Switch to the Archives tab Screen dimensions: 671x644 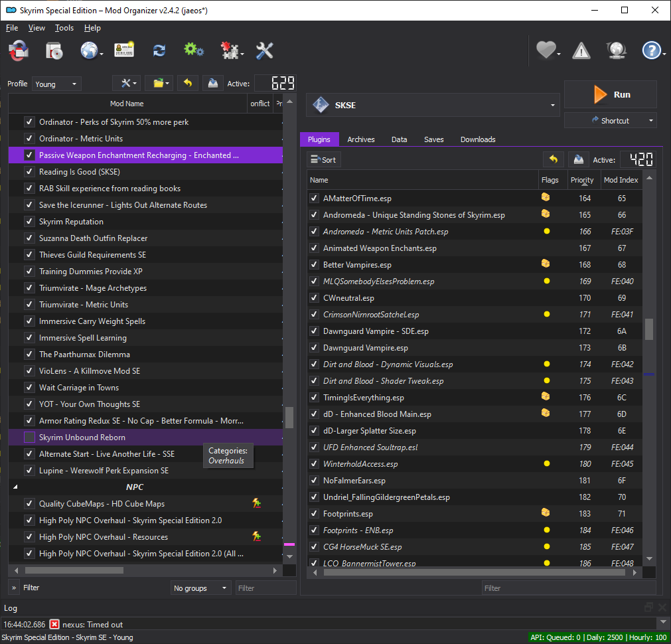coord(361,139)
